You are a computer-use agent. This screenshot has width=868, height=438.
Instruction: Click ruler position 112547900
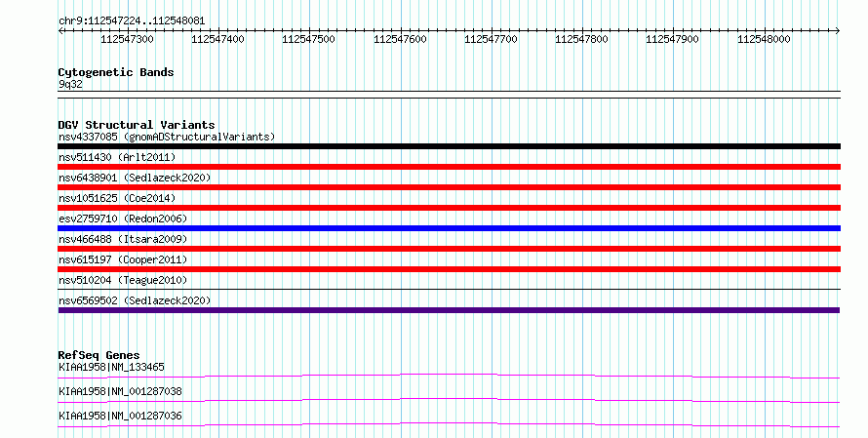673,39
